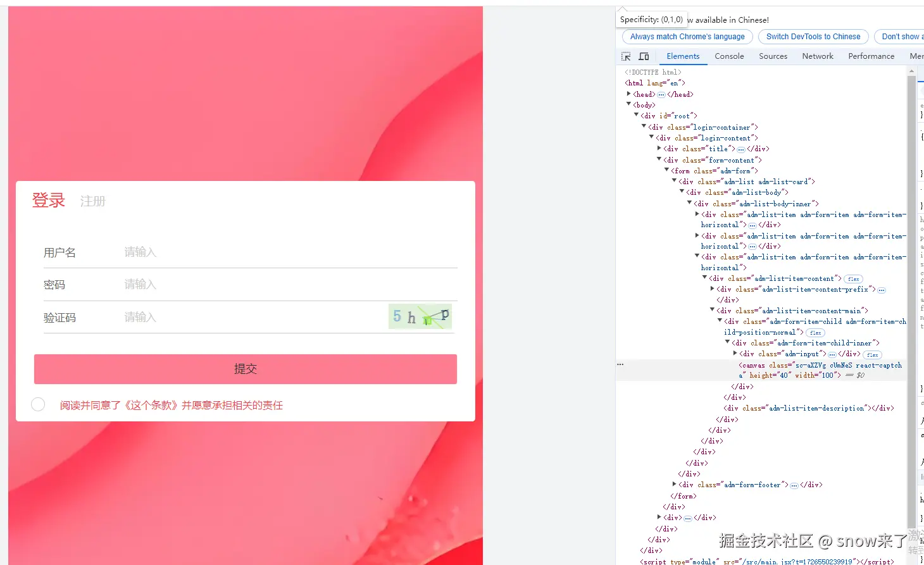Switch to the 注册 tab on the login card
The height and width of the screenshot is (565, 924).
pos(93,201)
